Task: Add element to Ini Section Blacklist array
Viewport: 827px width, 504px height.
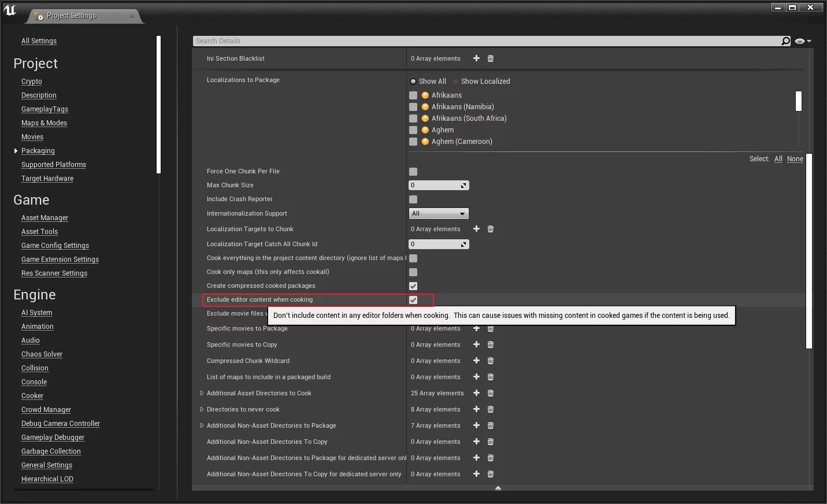Action: point(476,58)
